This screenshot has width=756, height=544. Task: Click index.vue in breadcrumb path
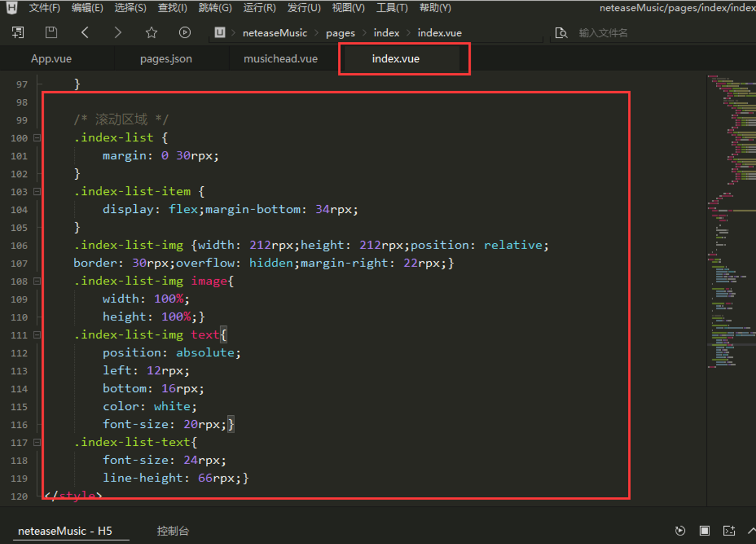440,33
